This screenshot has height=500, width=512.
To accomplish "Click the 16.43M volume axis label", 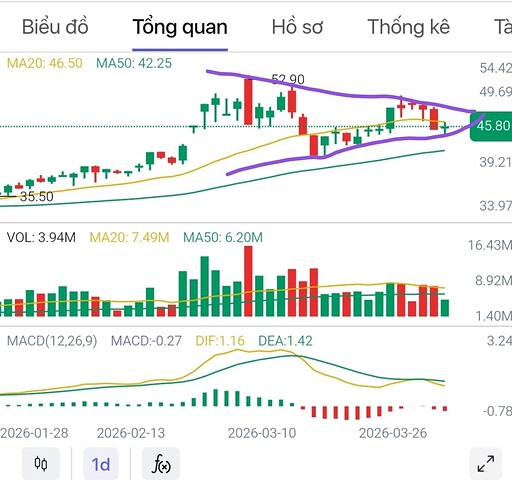I will coord(490,245).
